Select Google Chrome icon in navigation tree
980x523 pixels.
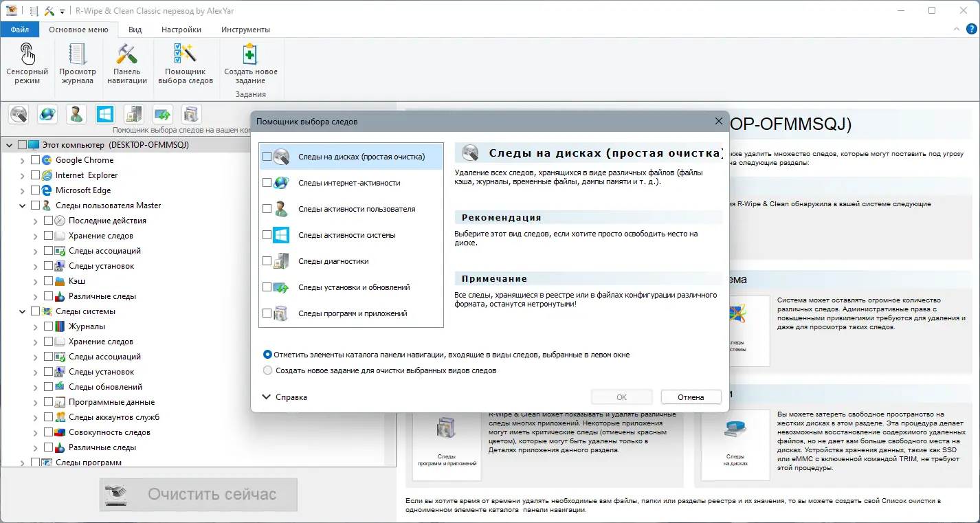47,160
